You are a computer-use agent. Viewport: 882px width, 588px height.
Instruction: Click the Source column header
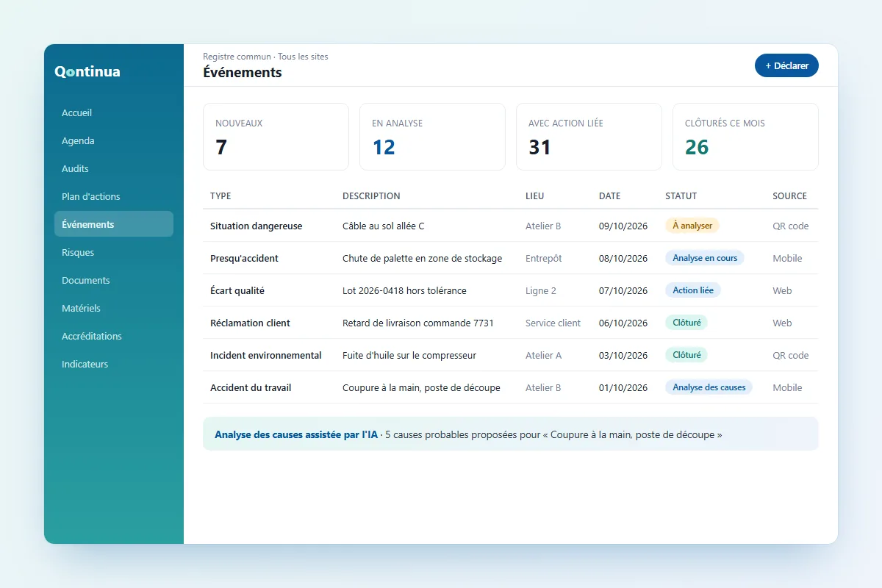[789, 196]
